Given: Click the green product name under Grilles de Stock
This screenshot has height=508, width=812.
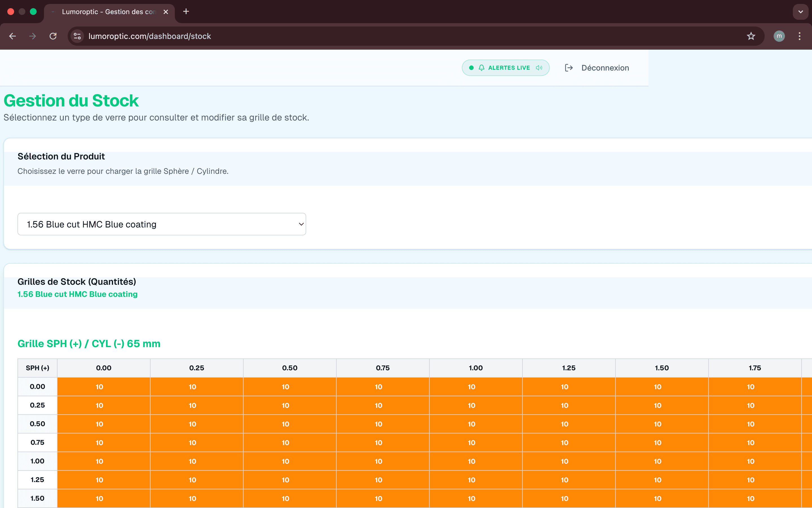Looking at the screenshot, I should pyautogui.click(x=78, y=294).
